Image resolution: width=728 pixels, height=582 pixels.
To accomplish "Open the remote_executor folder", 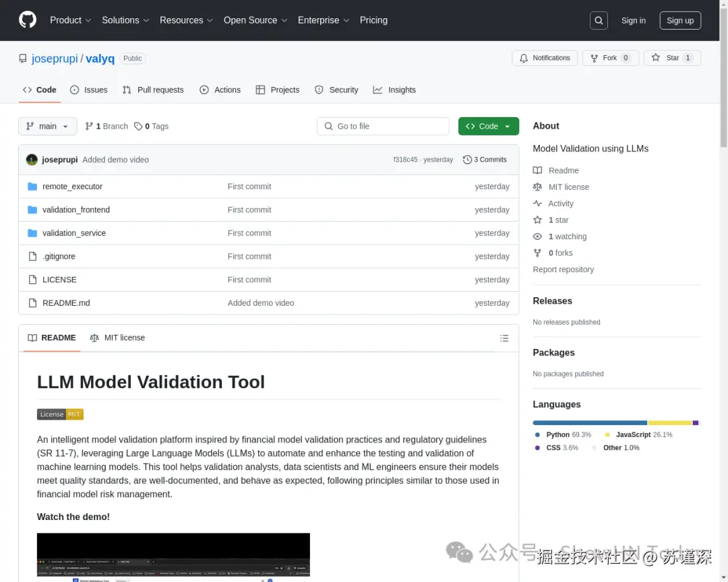I will (72, 187).
